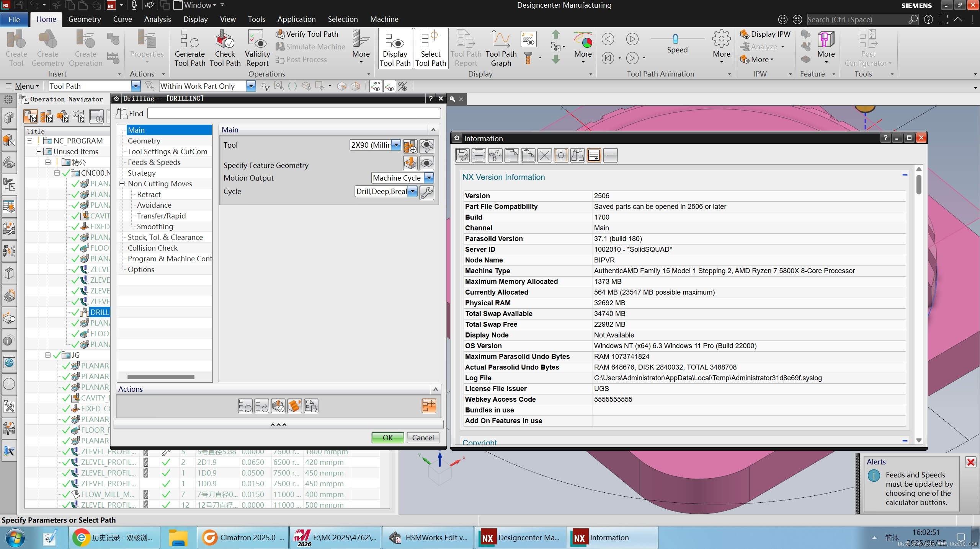
Task: Click Replay icon in Actions panel
Action: [261, 406]
